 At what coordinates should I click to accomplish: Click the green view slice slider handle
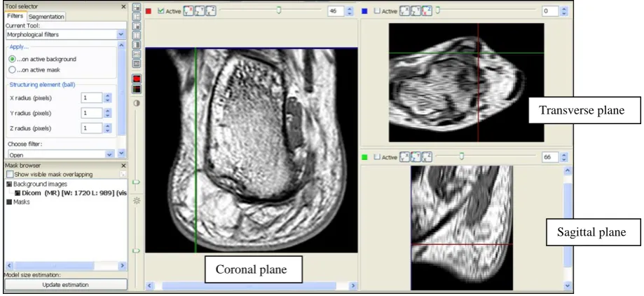pos(462,156)
